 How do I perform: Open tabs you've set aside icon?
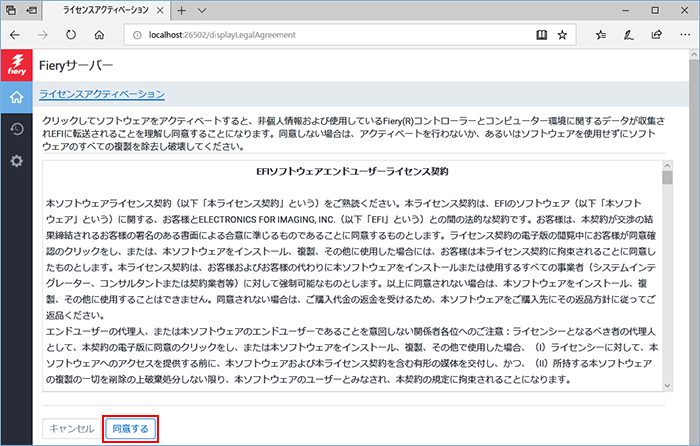(x=11, y=10)
